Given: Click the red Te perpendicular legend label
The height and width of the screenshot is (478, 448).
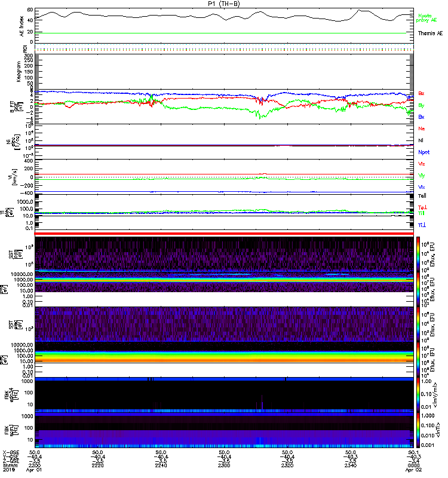Looking at the screenshot, I should (422, 207).
